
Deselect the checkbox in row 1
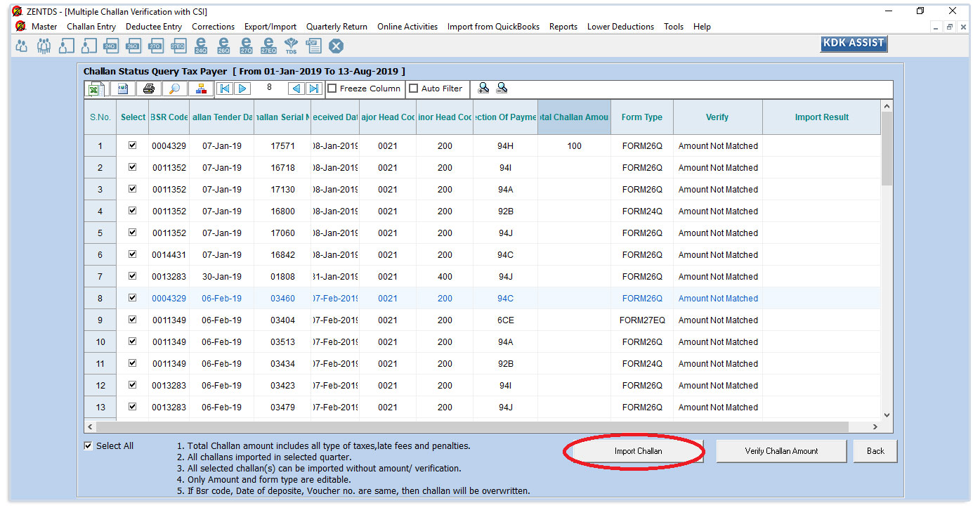pyautogui.click(x=132, y=145)
